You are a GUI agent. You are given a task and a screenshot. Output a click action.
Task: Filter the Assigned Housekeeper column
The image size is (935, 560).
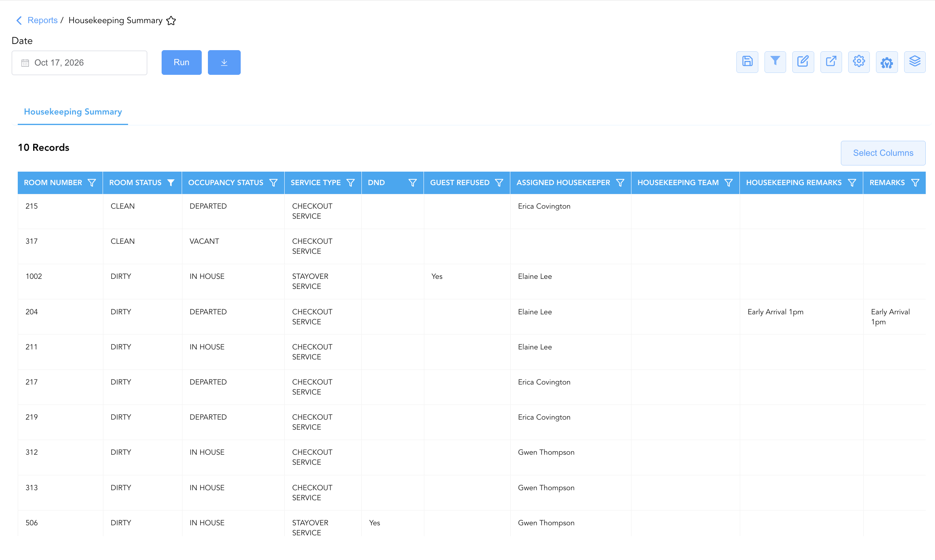(x=620, y=183)
